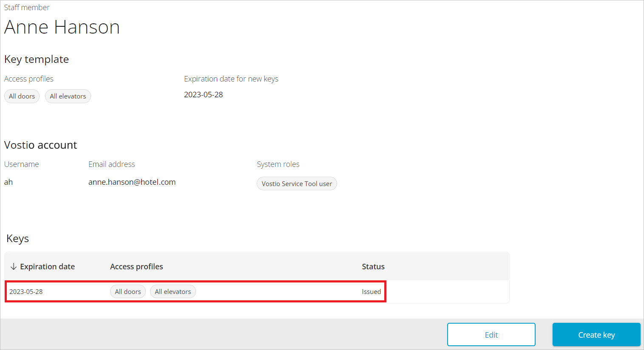Viewport: 644px width, 350px height.
Task: Click the Status column header
Action: pyautogui.click(x=373, y=266)
